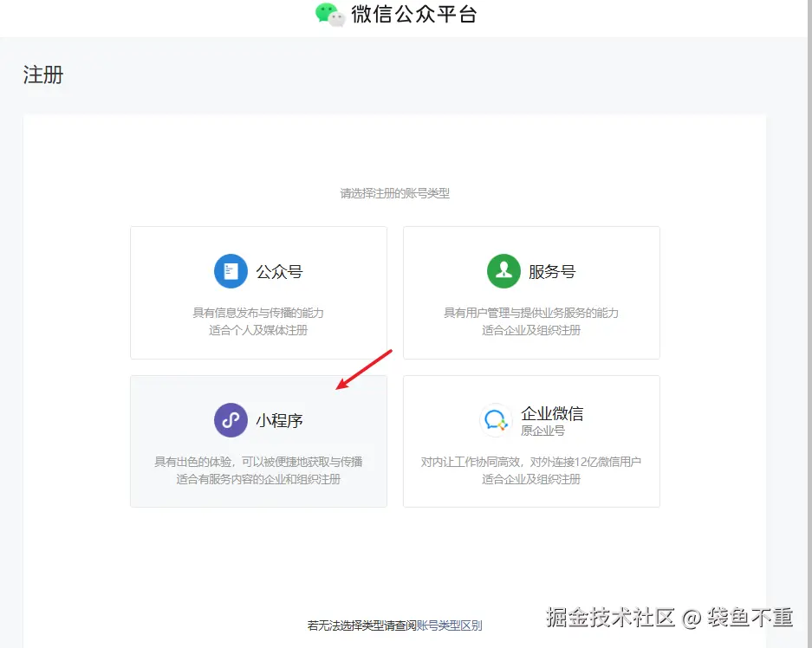Choose the 小程序 card title
812x648 pixels.
pos(279,420)
